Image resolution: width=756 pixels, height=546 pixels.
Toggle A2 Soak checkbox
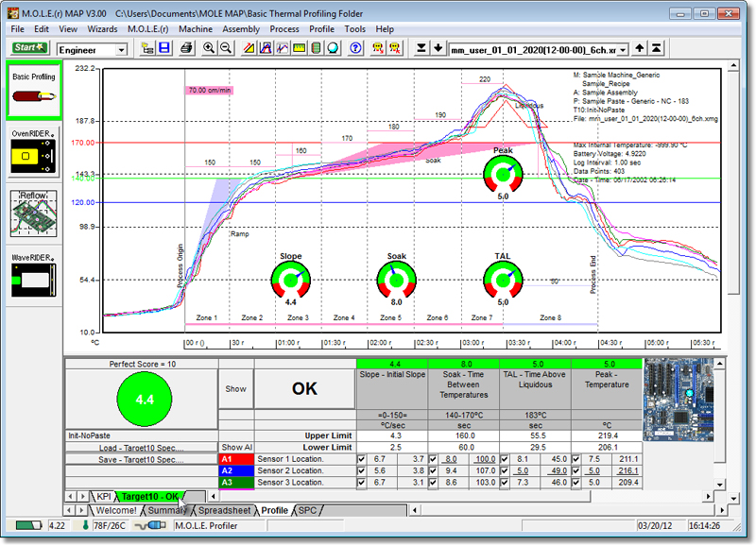[433, 470]
